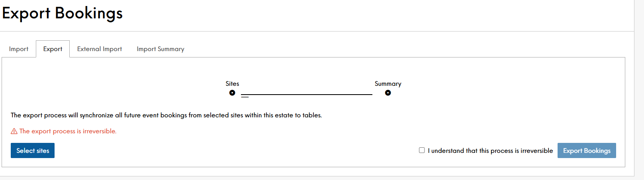Viewport: 644px width, 180px height.
Task: Click the Summary step circle indicator
Action: pyautogui.click(x=388, y=93)
